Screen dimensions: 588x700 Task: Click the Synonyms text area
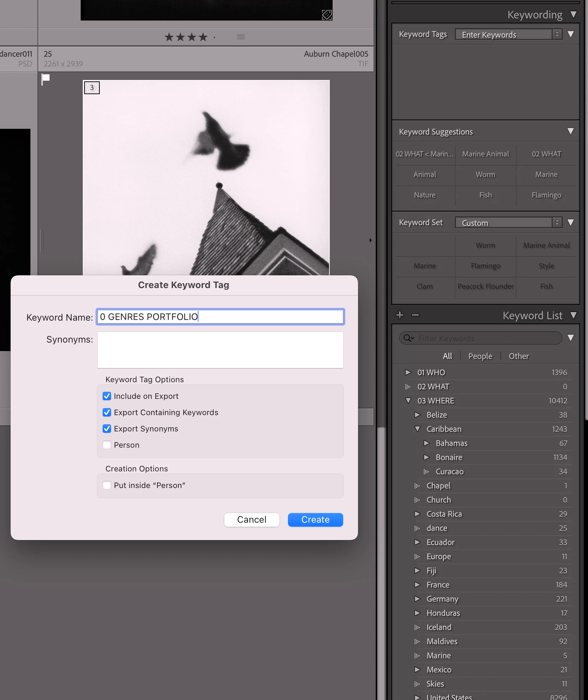point(220,350)
